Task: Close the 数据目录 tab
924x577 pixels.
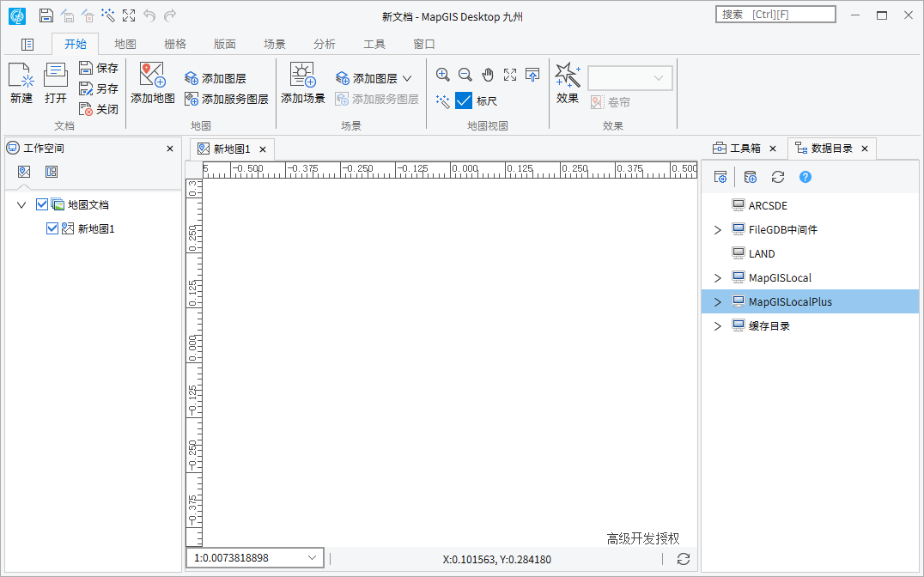Action: pos(865,149)
